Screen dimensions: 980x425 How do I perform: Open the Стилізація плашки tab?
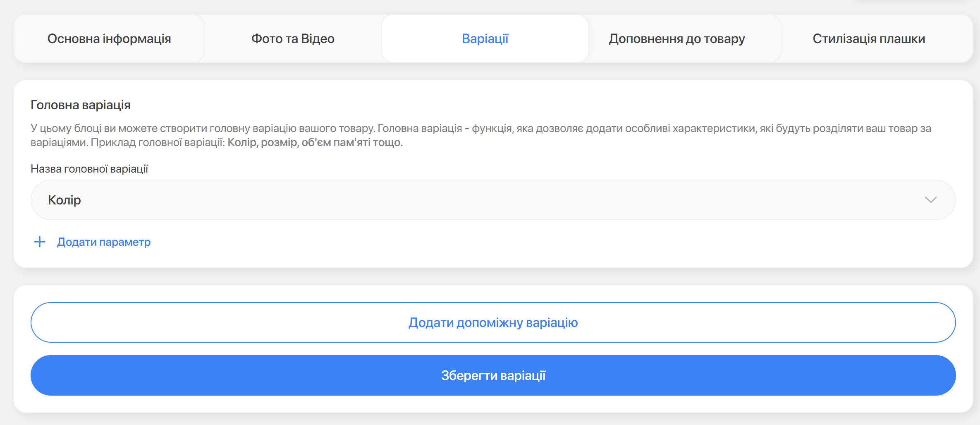click(x=868, y=38)
